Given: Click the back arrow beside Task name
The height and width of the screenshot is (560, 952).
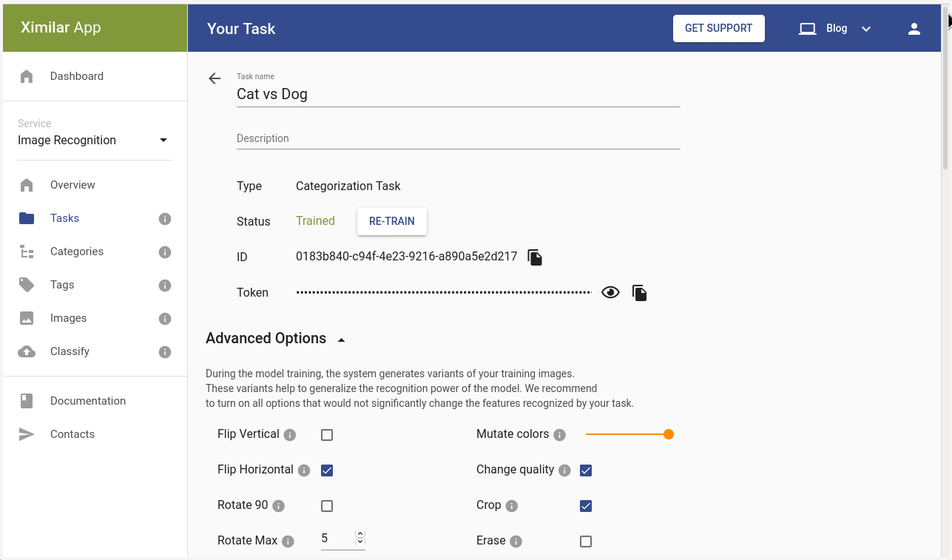Looking at the screenshot, I should click(x=215, y=78).
